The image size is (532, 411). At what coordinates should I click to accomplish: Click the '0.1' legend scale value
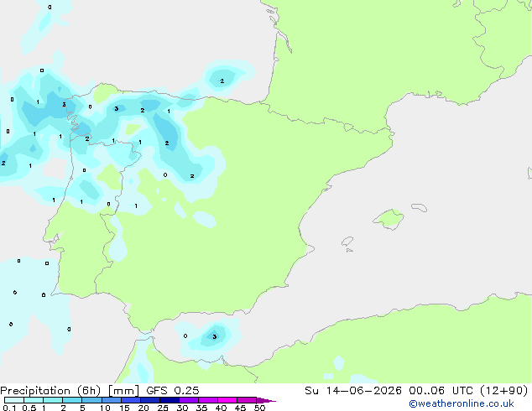(9, 408)
